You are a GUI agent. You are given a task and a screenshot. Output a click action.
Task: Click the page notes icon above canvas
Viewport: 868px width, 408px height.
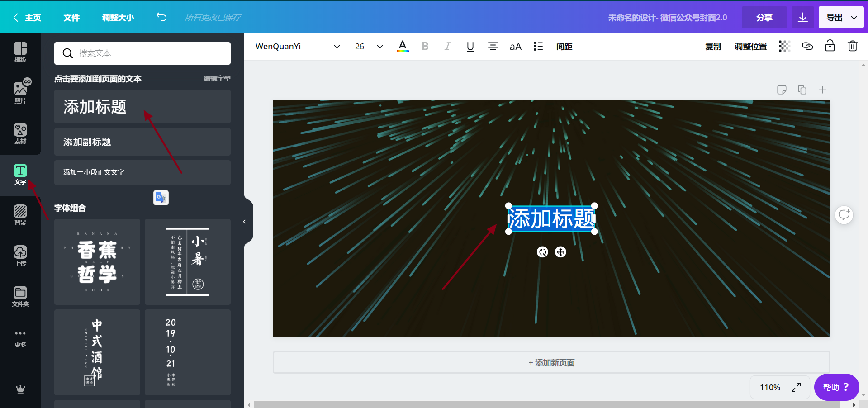coord(782,90)
